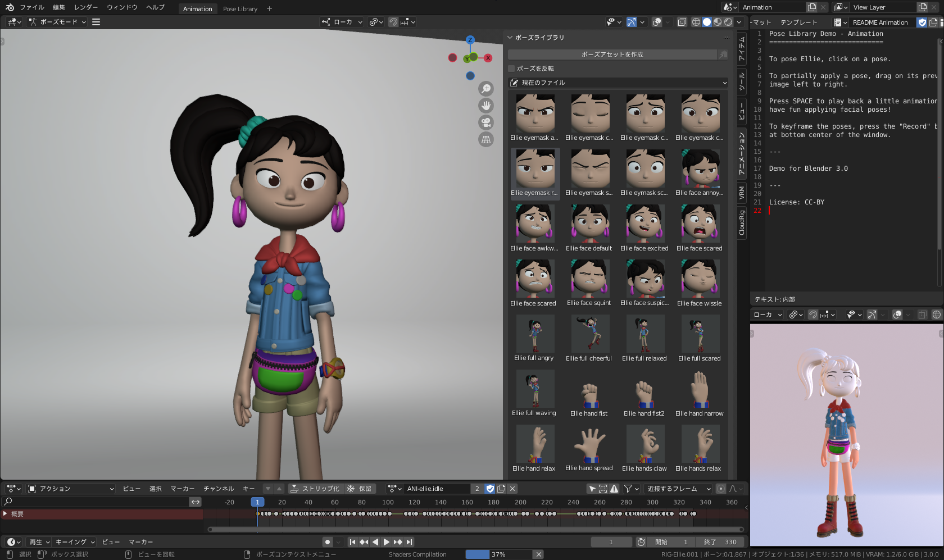Jump to the next keyframe
This screenshot has width=944, height=560.
[398, 542]
